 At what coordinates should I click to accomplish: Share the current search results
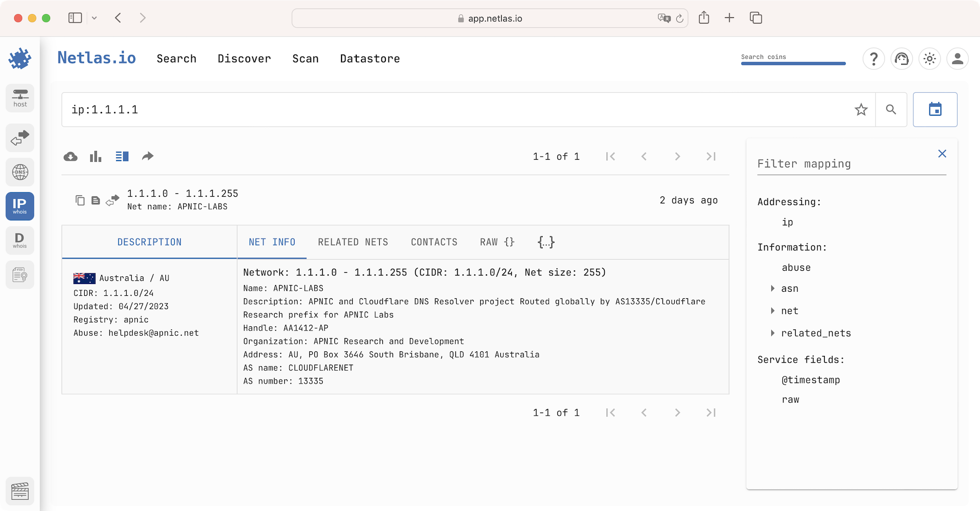148,156
